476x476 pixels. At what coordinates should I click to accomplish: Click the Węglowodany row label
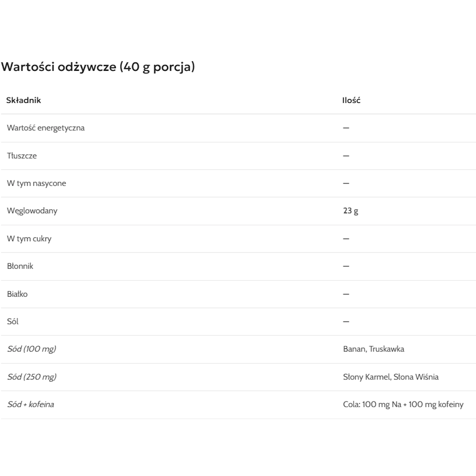32,211
